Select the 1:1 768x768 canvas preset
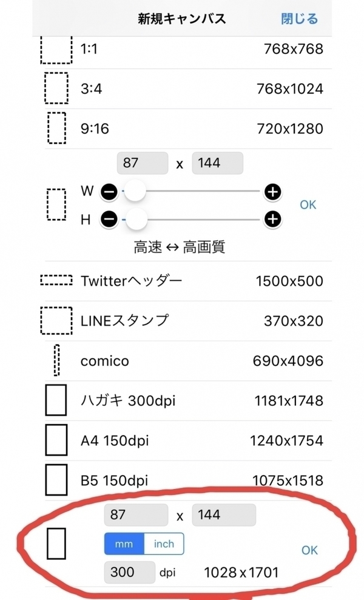The width and height of the screenshot is (364, 600). pyautogui.click(x=182, y=50)
